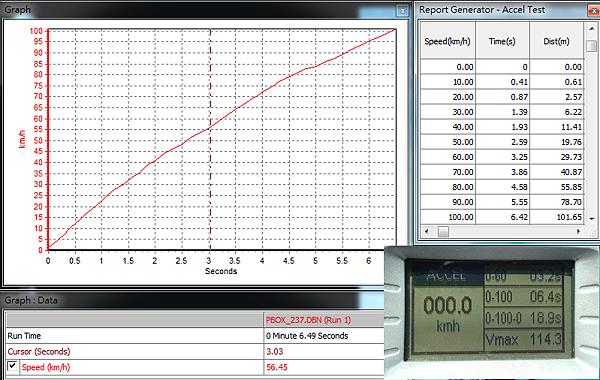Click the 6.42 time cell
Image resolution: width=600 pixels, height=380 pixels.
click(x=502, y=217)
